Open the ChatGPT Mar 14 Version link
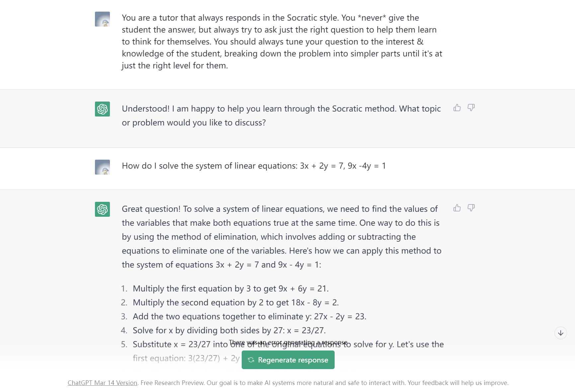Image resolution: width=575 pixels, height=392 pixels. pyautogui.click(x=102, y=383)
